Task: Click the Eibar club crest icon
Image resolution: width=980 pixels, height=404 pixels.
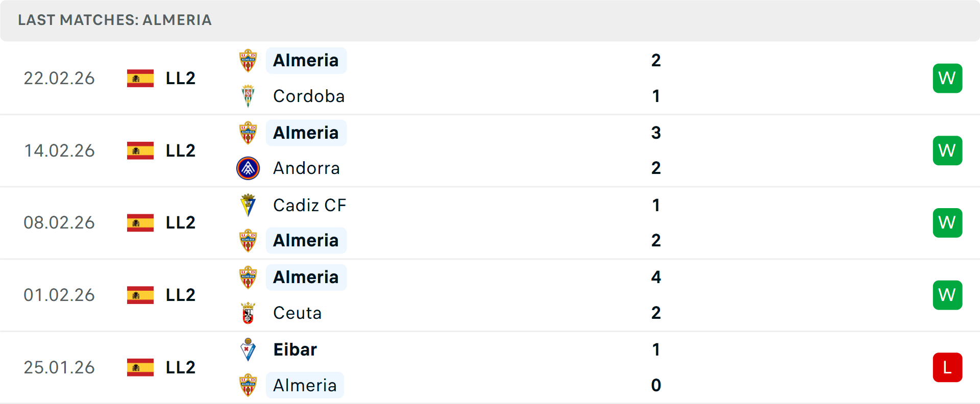Action: click(x=248, y=350)
